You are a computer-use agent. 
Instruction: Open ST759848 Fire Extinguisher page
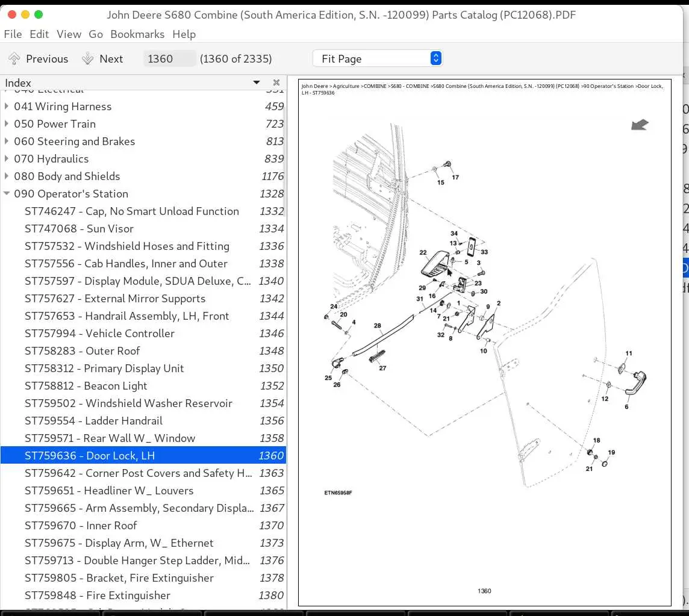point(143,596)
